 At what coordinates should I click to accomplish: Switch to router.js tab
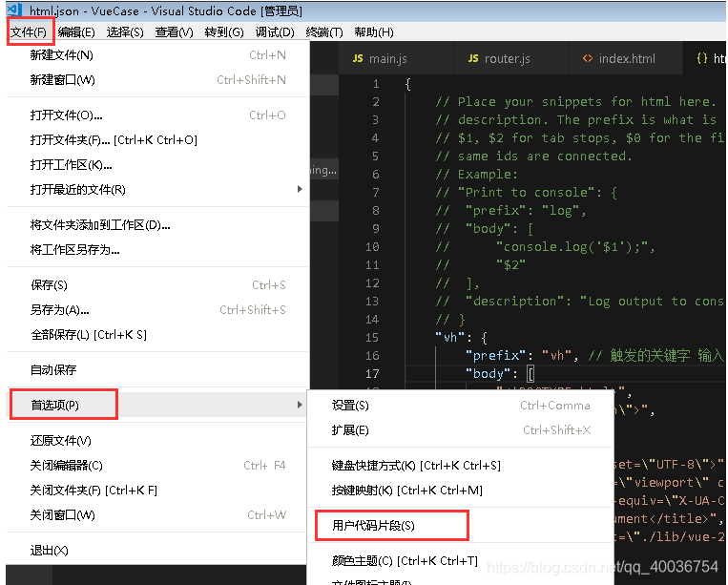pos(510,58)
